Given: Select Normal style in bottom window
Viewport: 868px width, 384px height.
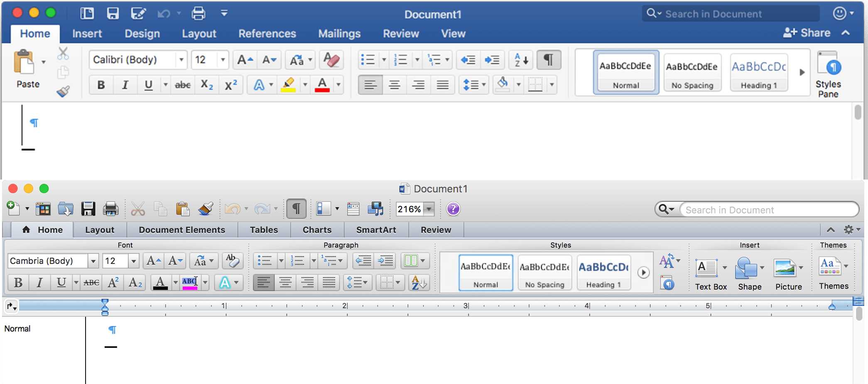Looking at the screenshot, I should (x=485, y=273).
